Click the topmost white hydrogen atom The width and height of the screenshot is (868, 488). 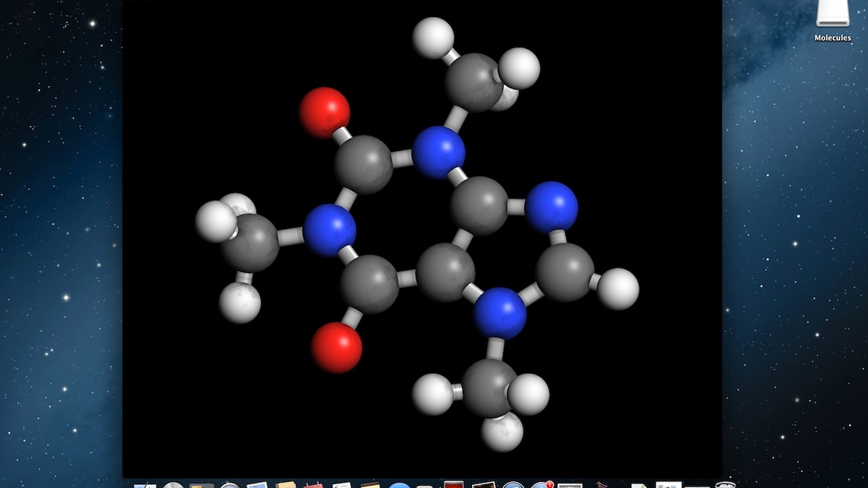pyautogui.click(x=433, y=38)
